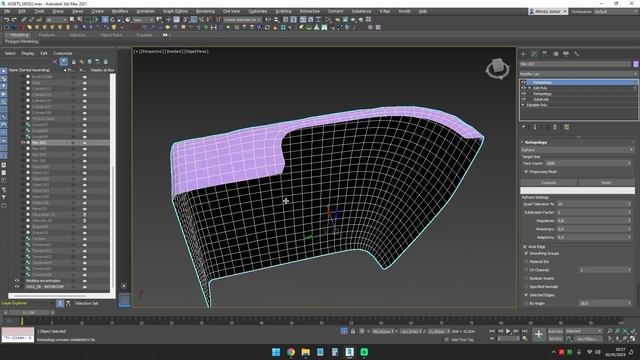640x360 pixels.
Task: Click the object color swatch beside name
Action: (x=636, y=64)
